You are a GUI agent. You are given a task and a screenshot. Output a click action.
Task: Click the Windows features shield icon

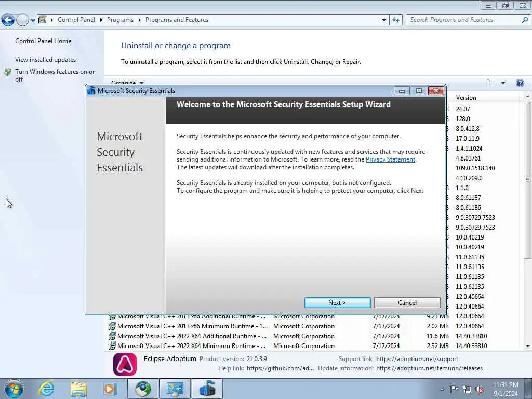click(7, 72)
